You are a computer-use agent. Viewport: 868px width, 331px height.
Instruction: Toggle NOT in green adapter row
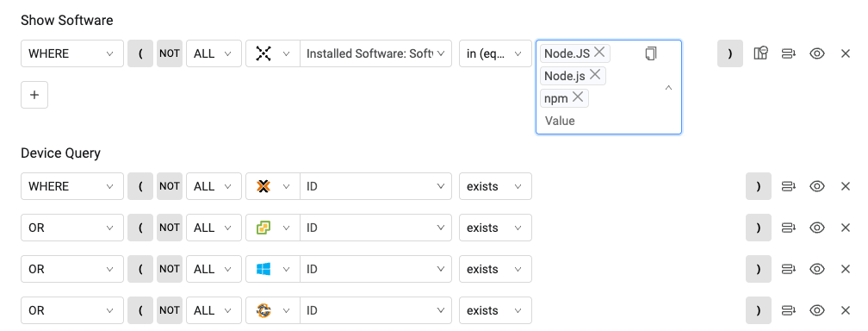170,228
